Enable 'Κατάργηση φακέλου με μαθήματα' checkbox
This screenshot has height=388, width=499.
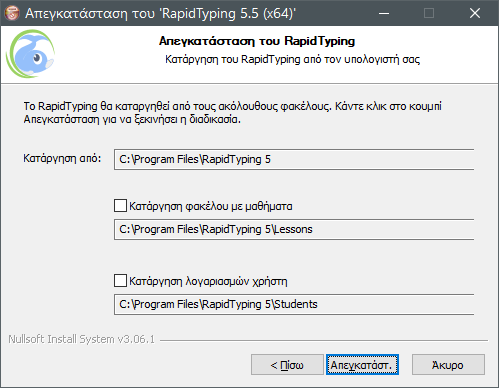[x=120, y=206]
